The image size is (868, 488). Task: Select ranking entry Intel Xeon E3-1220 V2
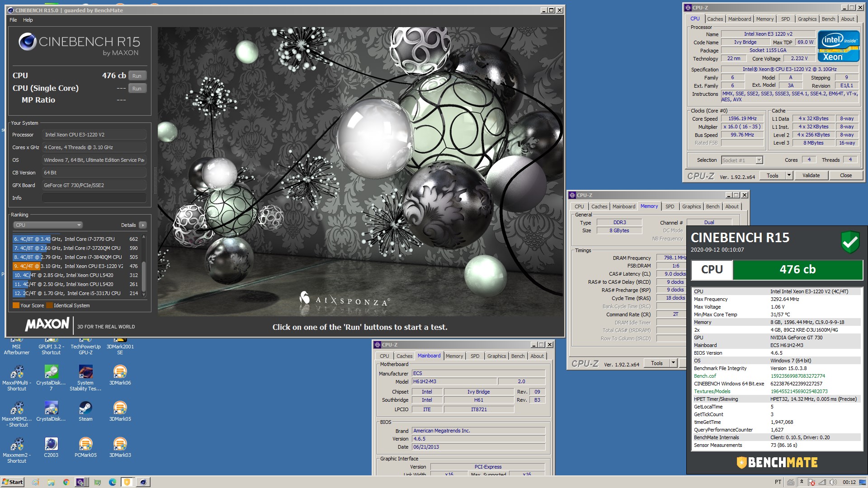(x=76, y=266)
